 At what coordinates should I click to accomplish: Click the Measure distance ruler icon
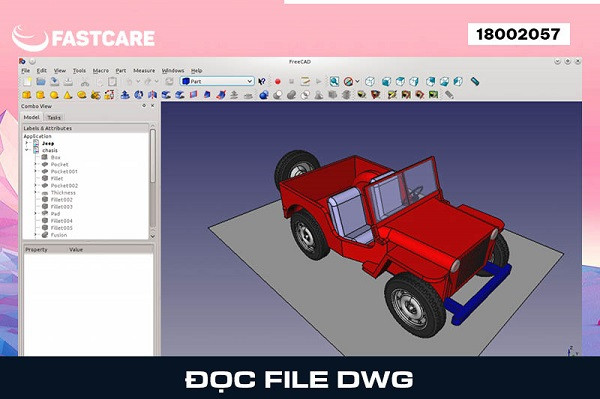click(x=474, y=81)
